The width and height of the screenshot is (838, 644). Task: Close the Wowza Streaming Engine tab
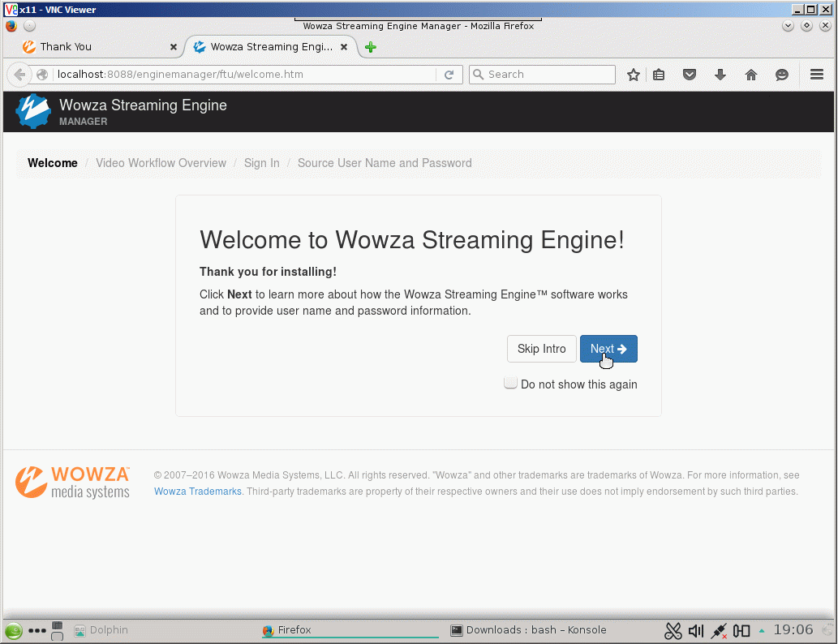(344, 47)
